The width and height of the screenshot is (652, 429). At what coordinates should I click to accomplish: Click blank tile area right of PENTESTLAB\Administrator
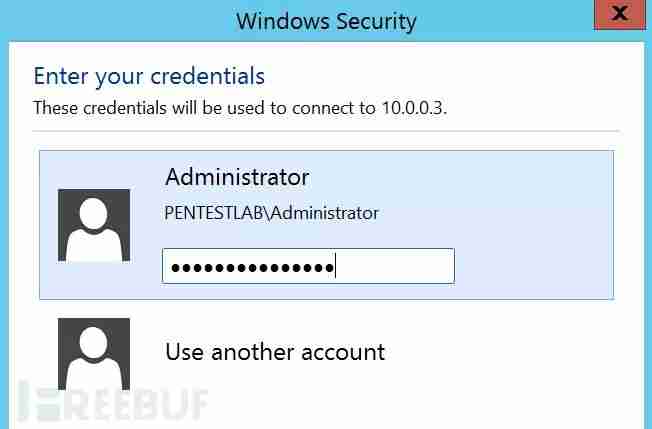[500, 212]
